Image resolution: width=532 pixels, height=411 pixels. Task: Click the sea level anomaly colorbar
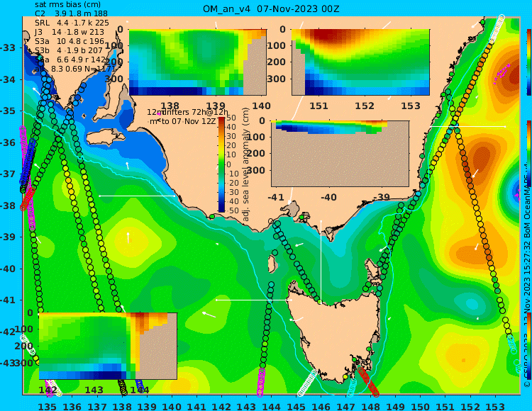pyautogui.click(x=221, y=164)
